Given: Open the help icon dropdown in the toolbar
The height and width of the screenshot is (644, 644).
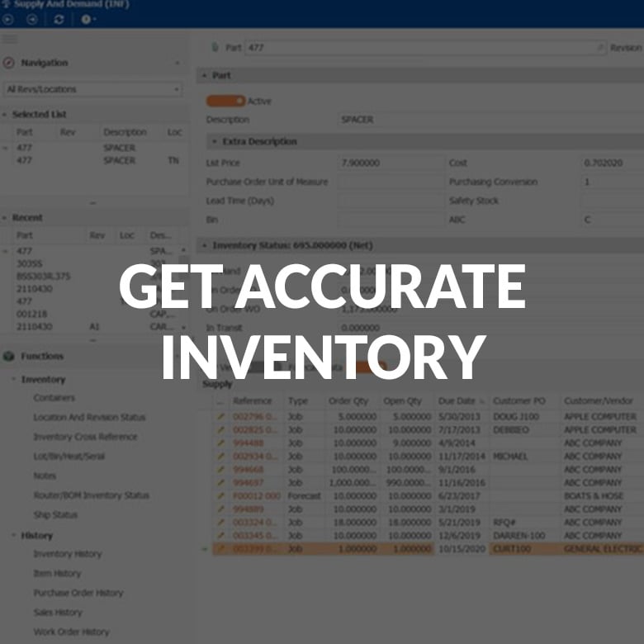Looking at the screenshot, I should coord(87,20).
